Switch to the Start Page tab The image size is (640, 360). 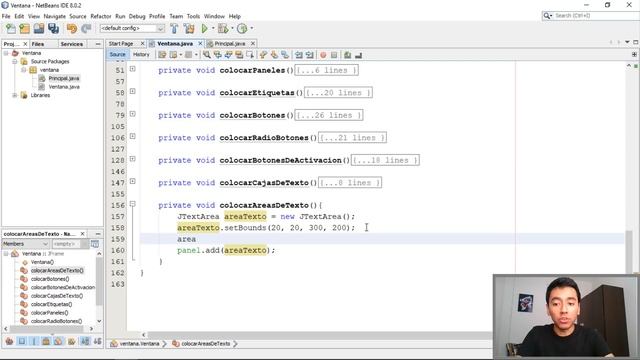pyautogui.click(x=121, y=44)
